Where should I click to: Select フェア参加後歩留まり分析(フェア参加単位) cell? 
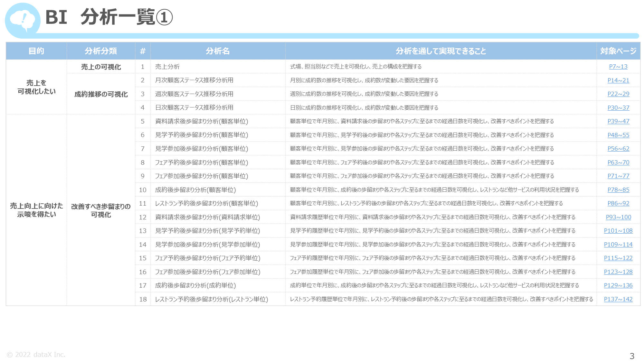(218, 272)
